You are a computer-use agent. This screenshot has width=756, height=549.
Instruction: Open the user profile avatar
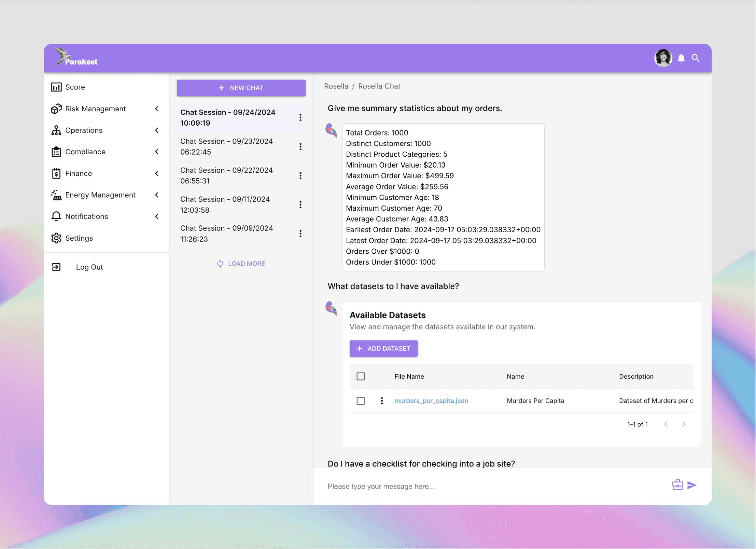point(663,58)
